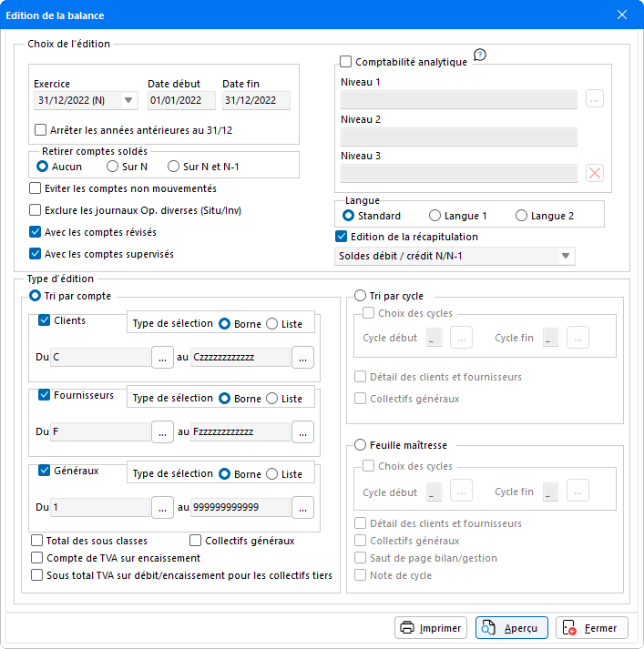Select the Tri par cycle option
644x649 pixels.
(361, 296)
